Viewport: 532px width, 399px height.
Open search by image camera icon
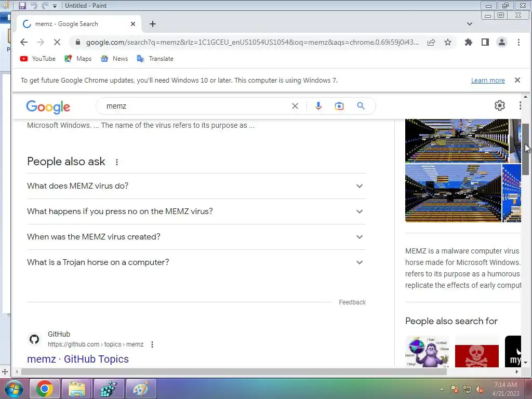(x=339, y=106)
